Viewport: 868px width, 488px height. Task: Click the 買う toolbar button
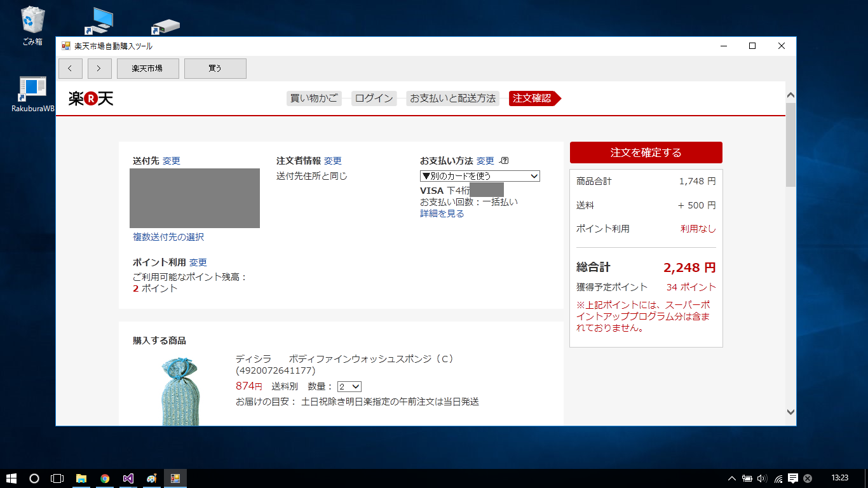coord(215,69)
